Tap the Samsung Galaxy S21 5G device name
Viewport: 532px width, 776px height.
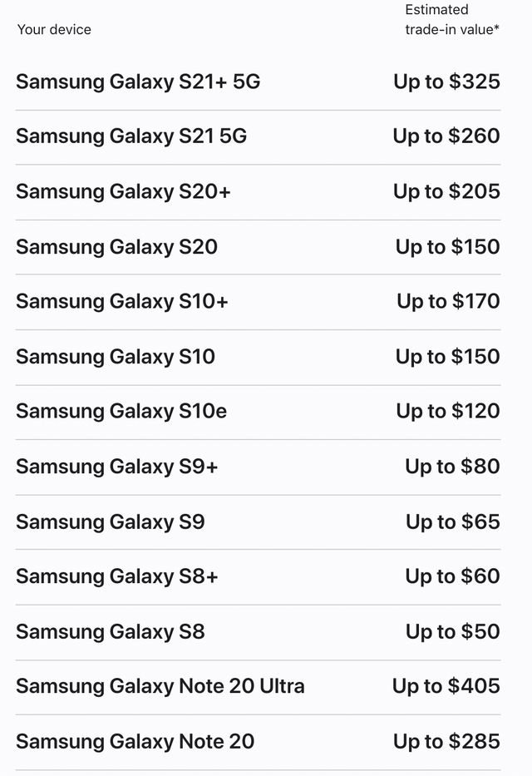[131, 136]
